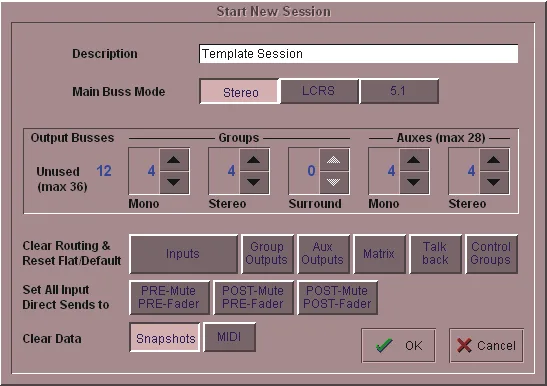The width and height of the screenshot is (547, 386).
Task: Select Stereo main buss mode
Action: [240, 91]
